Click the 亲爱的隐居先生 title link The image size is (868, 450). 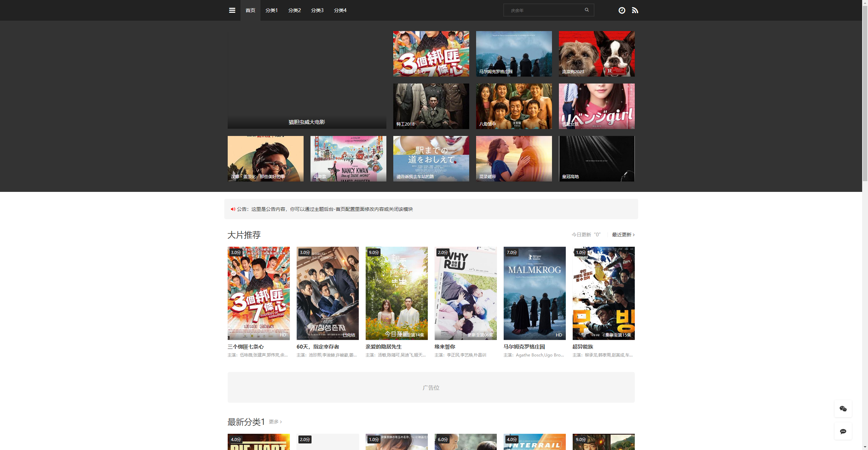383,346
